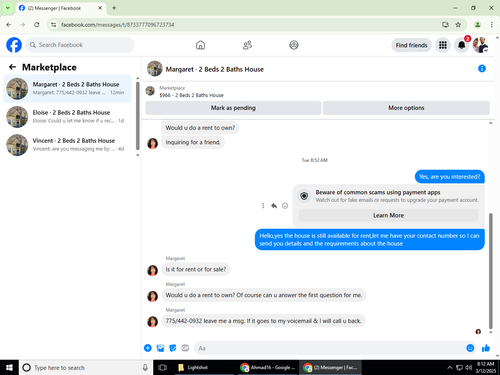This screenshot has height=375, width=500.
Task: Choose a sticker icon in composer
Action: click(173, 348)
